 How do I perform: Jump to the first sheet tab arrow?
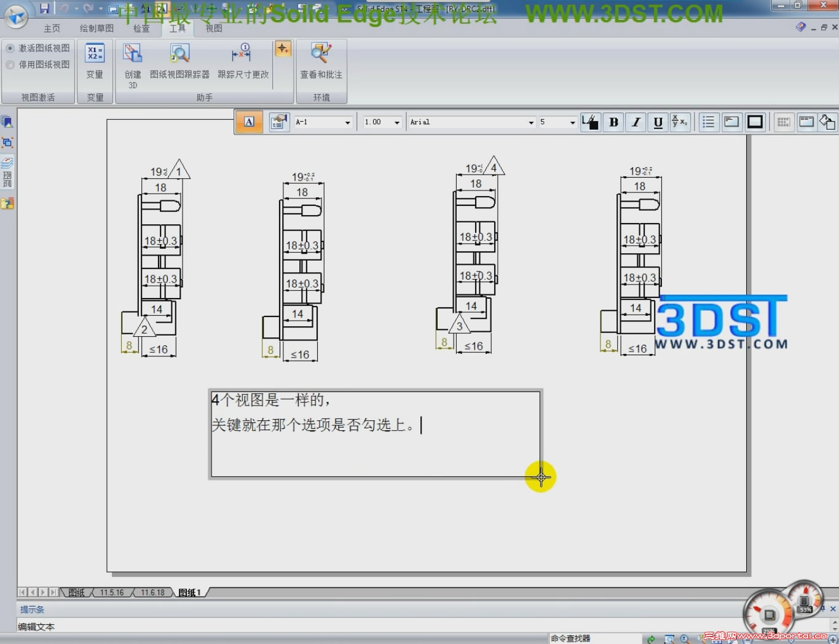point(23,592)
